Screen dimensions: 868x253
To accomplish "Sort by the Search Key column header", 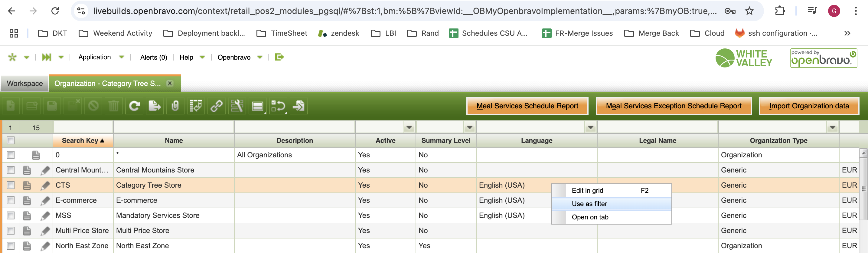I will coord(83,140).
